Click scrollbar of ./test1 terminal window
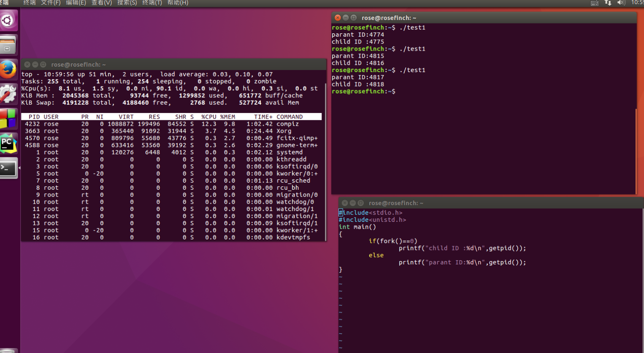The width and height of the screenshot is (644, 353). (x=636, y=151)
